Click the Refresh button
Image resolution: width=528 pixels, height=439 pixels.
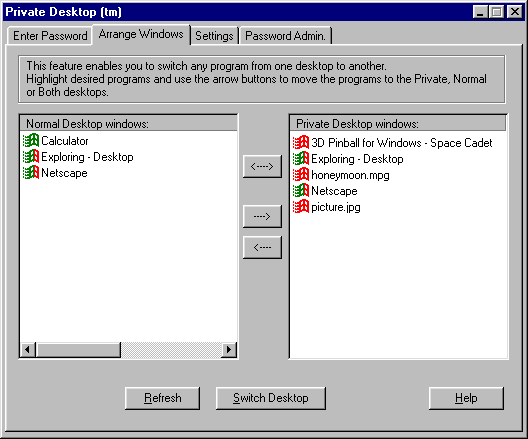(x=162, y=398)
